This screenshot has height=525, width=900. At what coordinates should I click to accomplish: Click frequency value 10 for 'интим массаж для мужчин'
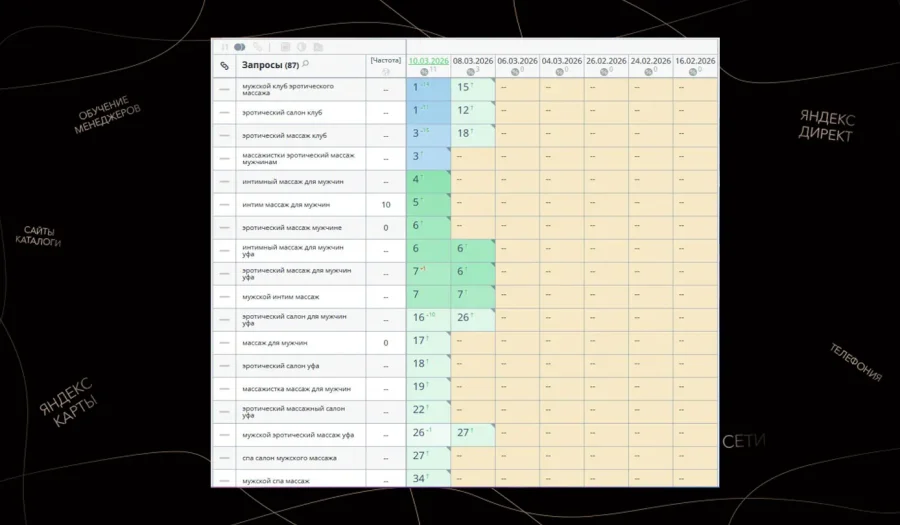click(386, 205)
